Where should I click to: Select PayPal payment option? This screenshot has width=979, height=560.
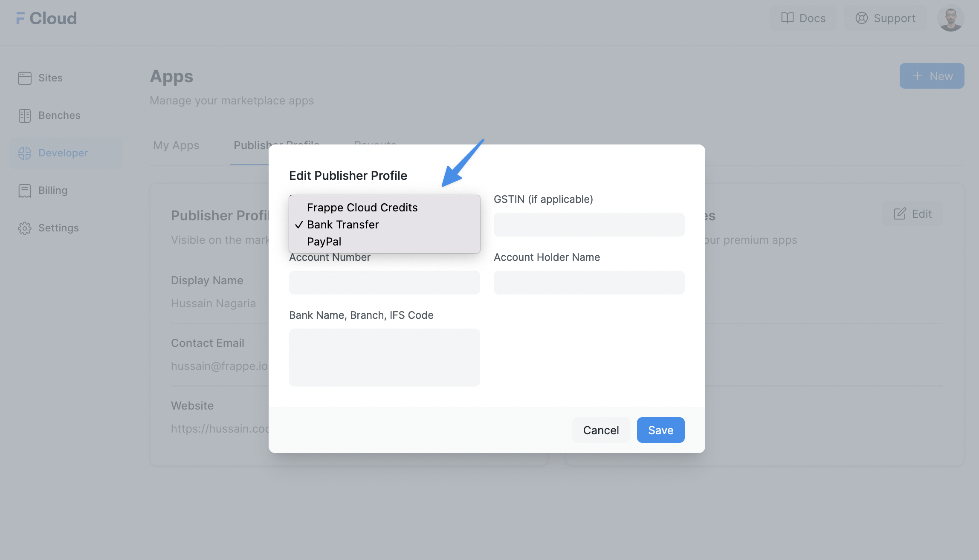pos(323,241)
